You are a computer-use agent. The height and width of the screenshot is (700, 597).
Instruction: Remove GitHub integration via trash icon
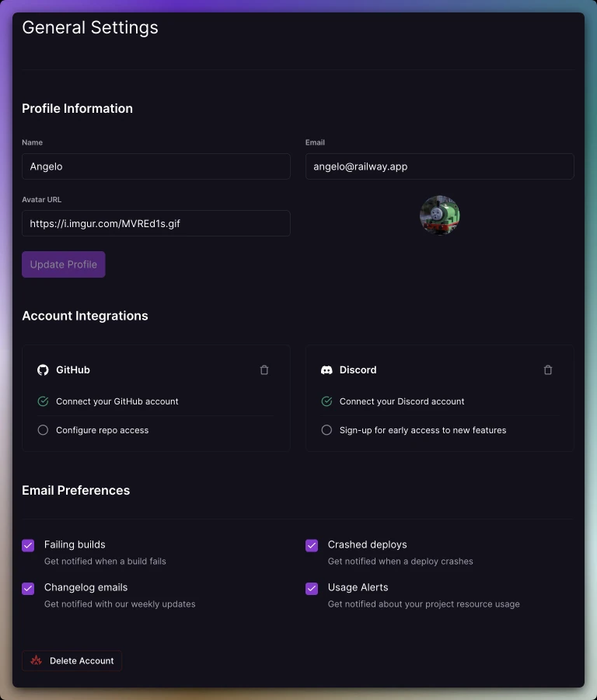pyautogui.click(x=264, y=369)
